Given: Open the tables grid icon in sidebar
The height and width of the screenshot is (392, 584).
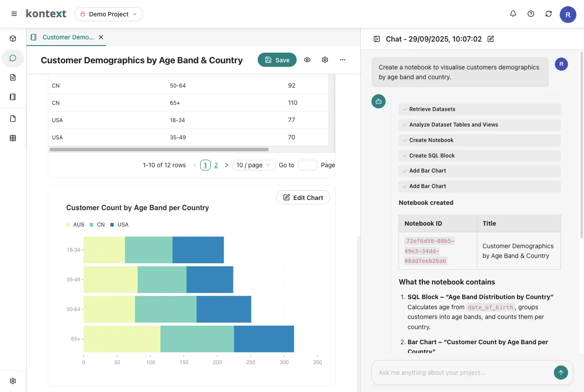Looking at the screenshot, I should click(x=13, y=138).
